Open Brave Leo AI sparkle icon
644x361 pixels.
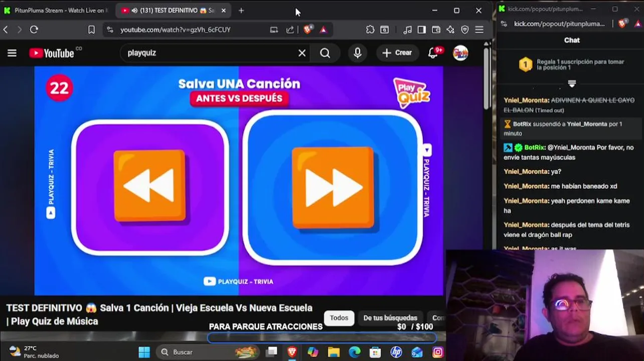coord(450,30)
